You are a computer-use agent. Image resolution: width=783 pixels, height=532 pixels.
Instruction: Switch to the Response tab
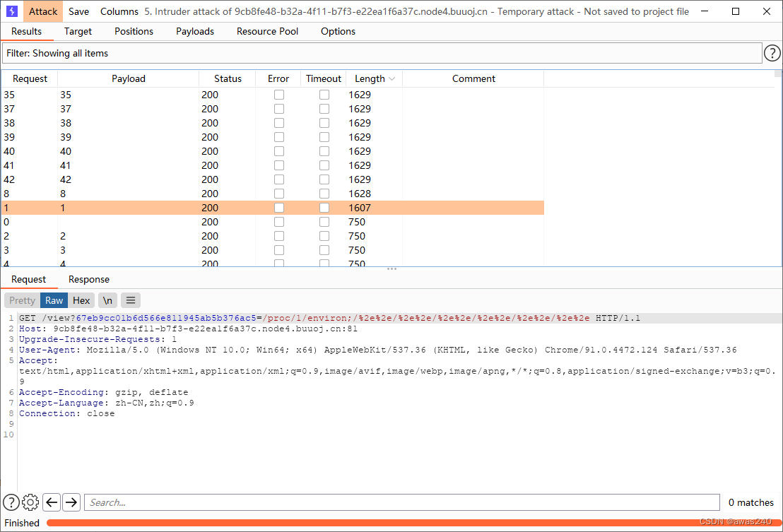[x=88, y=279]
